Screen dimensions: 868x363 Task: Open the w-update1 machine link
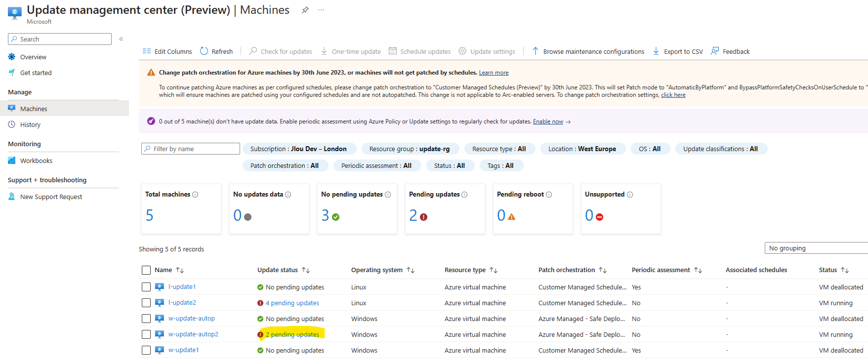184,350
